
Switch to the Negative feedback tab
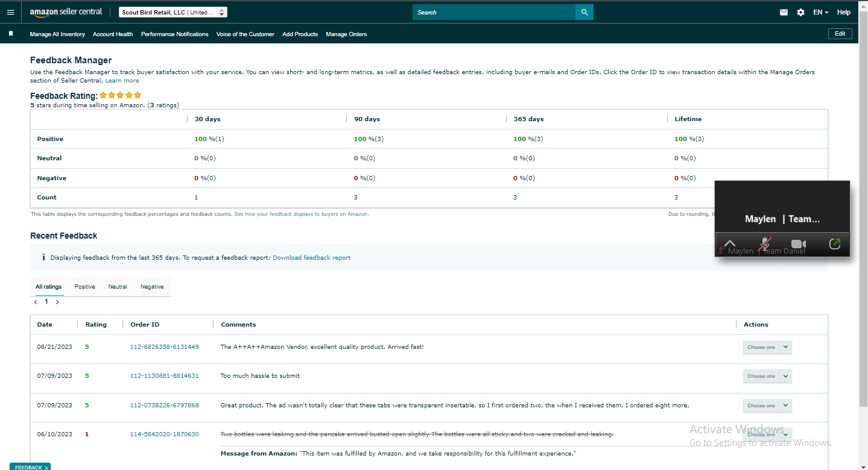[x=152, y=287]
